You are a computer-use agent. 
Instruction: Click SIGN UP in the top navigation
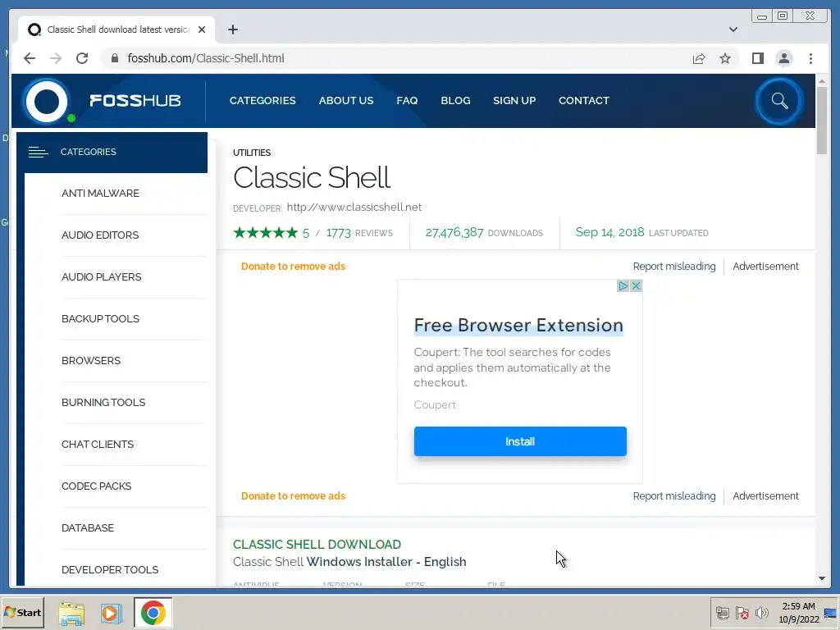pos(514,101)
